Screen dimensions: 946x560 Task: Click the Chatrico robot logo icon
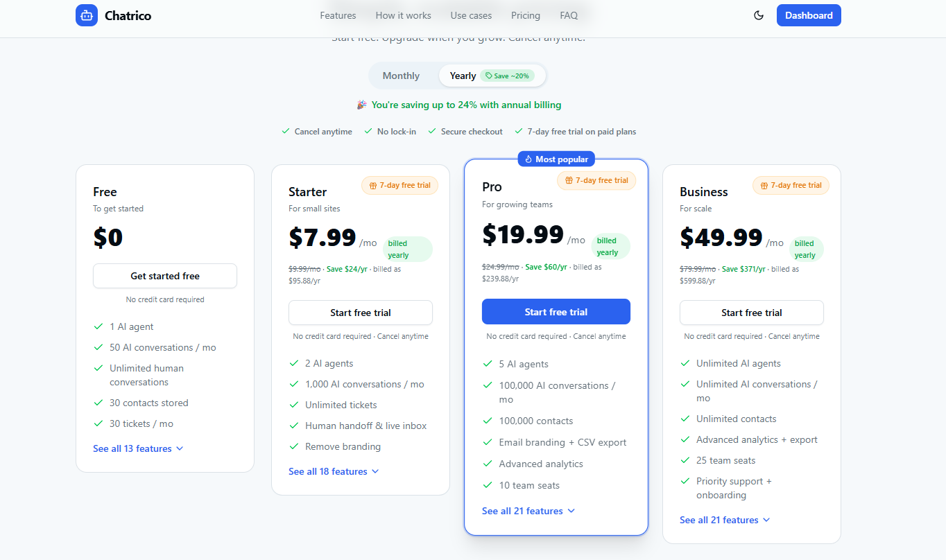[87, 15]
